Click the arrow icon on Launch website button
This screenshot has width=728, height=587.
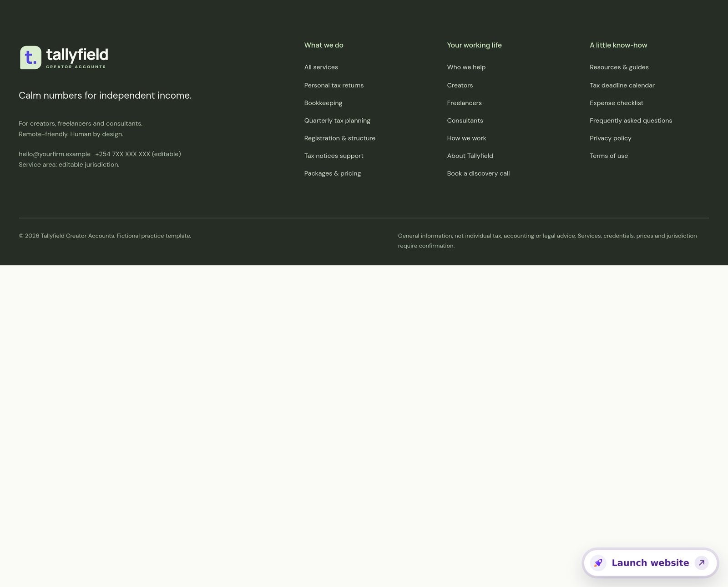pos(702,563)
